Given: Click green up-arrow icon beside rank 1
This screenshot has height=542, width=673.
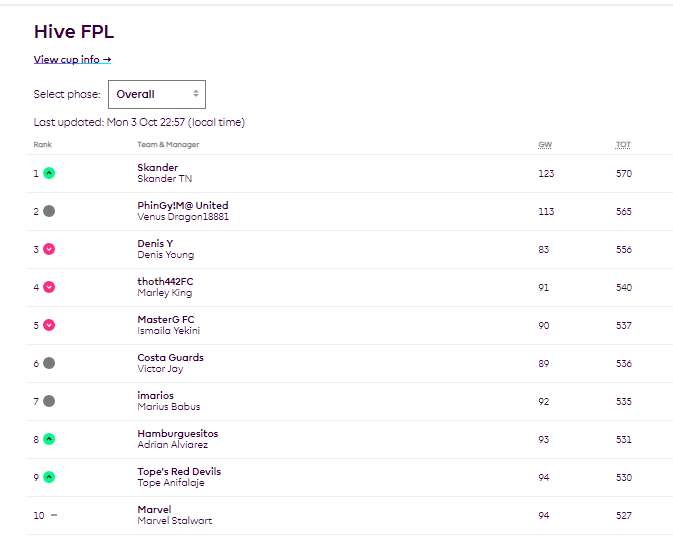Looking at the screenshot, I should click(x=49, y=173).
